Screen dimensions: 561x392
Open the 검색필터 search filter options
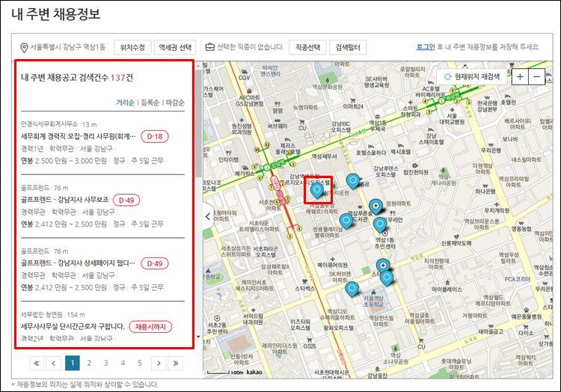347,47
